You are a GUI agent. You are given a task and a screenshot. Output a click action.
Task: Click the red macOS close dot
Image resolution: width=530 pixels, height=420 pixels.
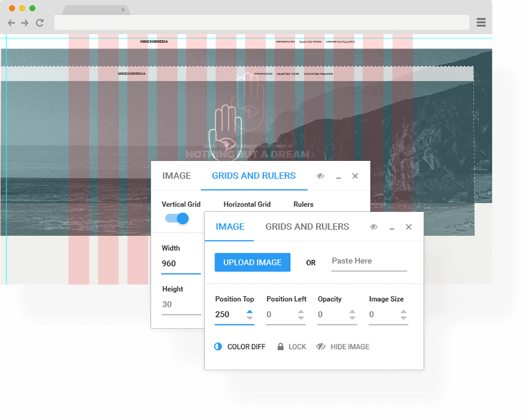pyautogui.click(x=12, y=8)
